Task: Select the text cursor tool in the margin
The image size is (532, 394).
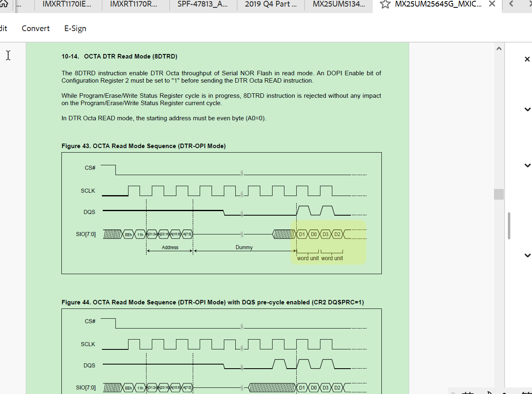Action: (8, 56)
